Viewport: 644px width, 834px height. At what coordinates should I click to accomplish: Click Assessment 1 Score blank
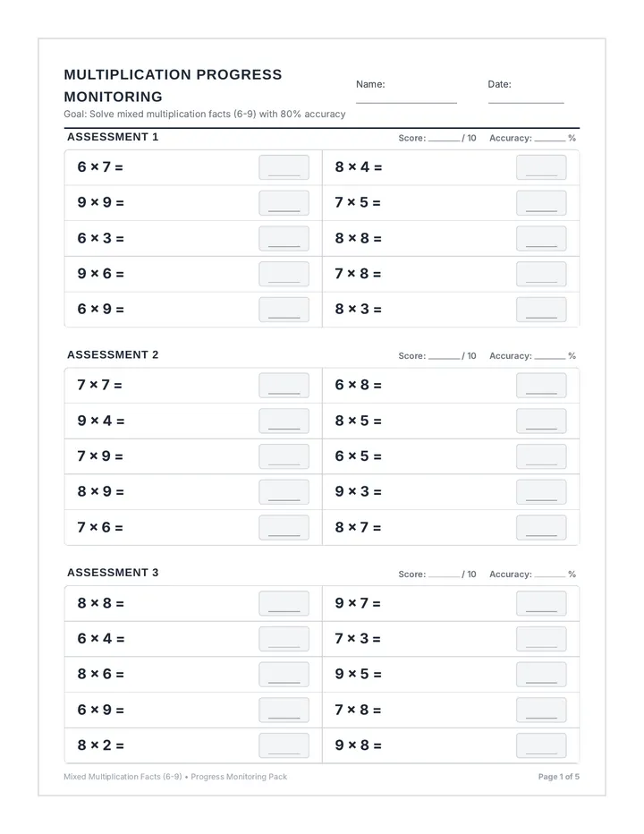click(444, 140)
